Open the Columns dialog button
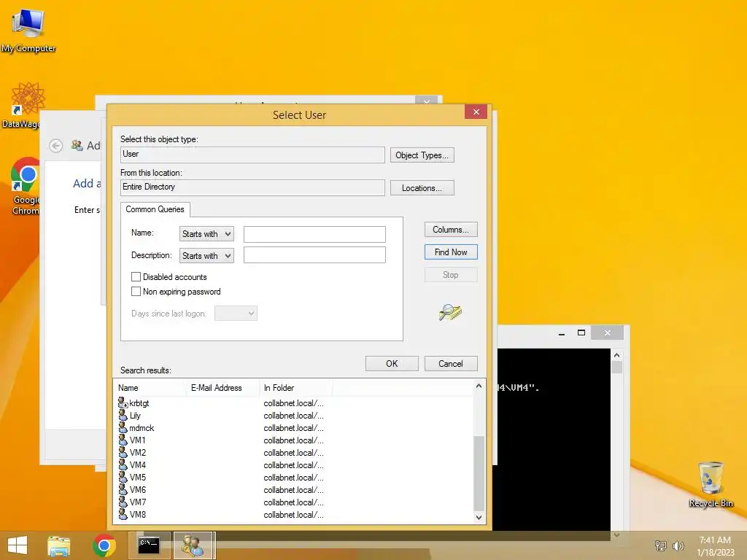Screen dimensions: 747x560 click(x=451, y=230)
